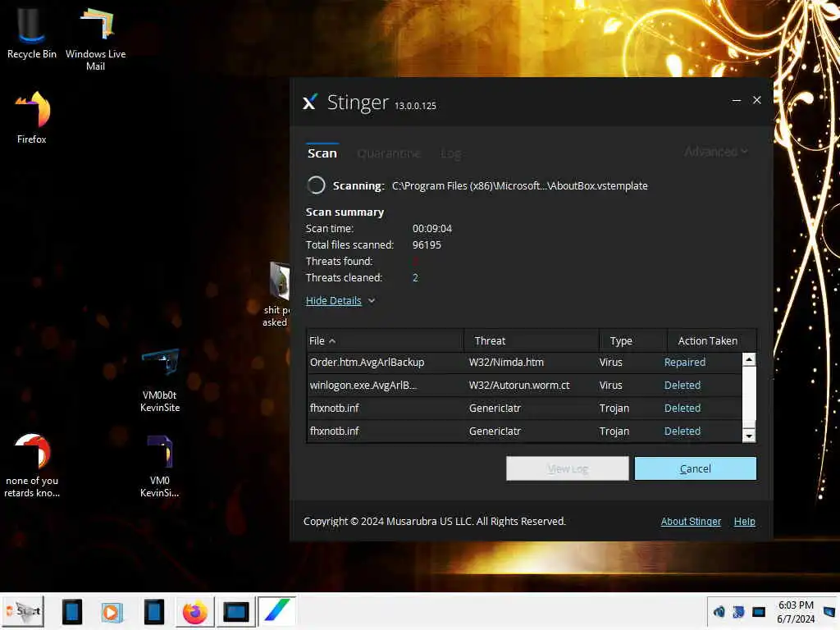Cancel the running scan
This screenshot has width=840, height=630.
point(696,468)
